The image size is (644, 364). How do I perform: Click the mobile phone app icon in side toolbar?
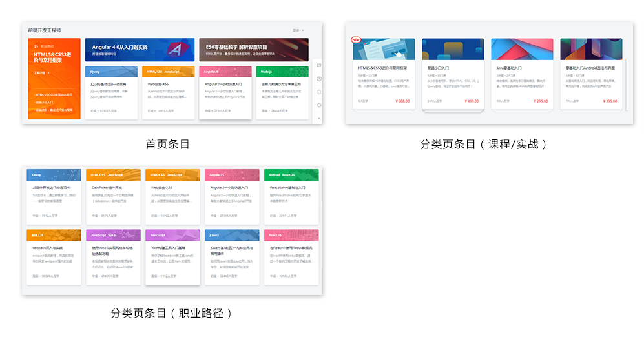click(x=319, y=92)
